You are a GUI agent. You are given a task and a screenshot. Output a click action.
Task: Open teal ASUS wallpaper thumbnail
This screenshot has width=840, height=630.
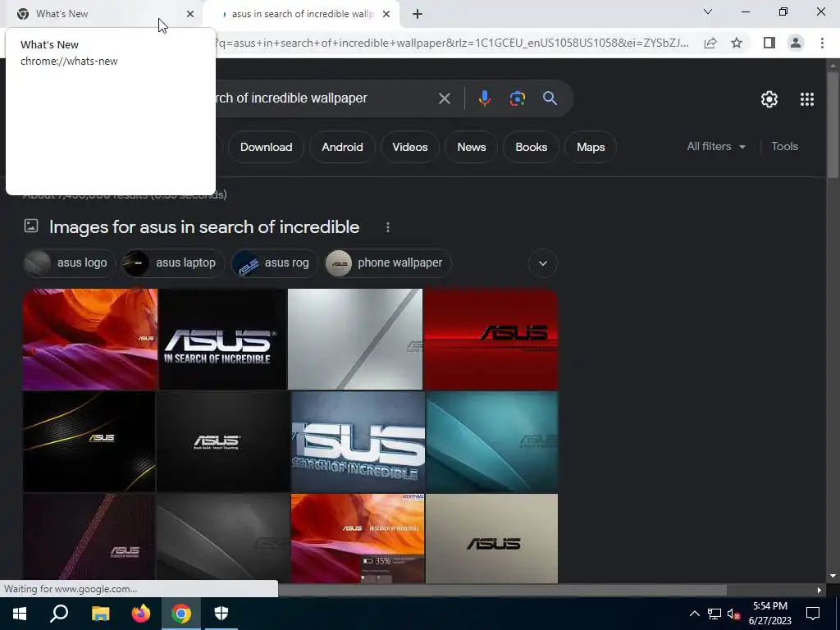coord(492,441)
